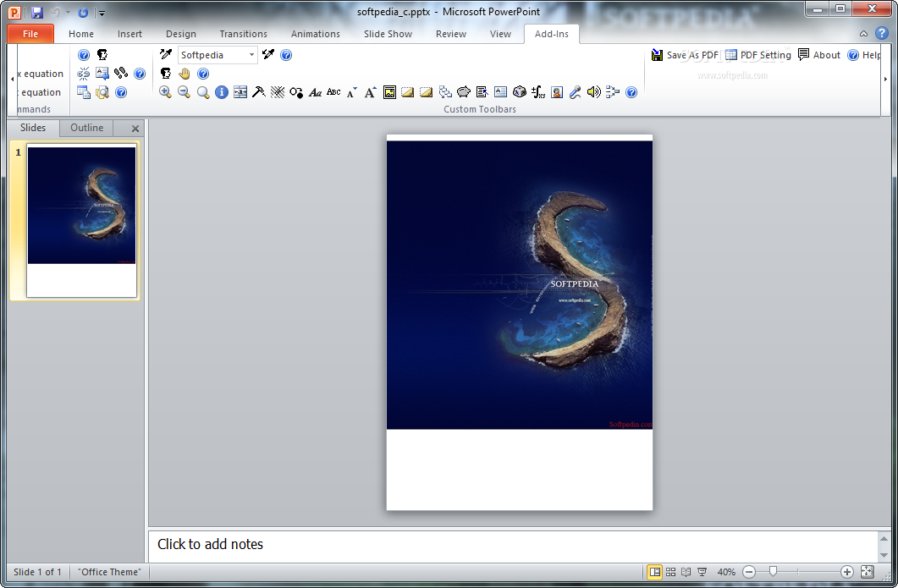Click the 40% zoom level

point(726,572)
